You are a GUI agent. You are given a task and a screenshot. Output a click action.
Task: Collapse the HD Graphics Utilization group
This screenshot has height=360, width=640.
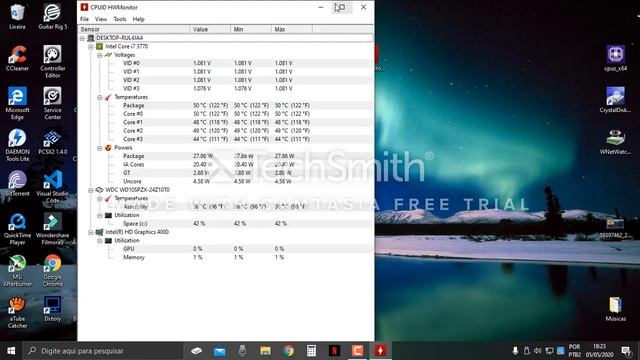pos(100,241)
